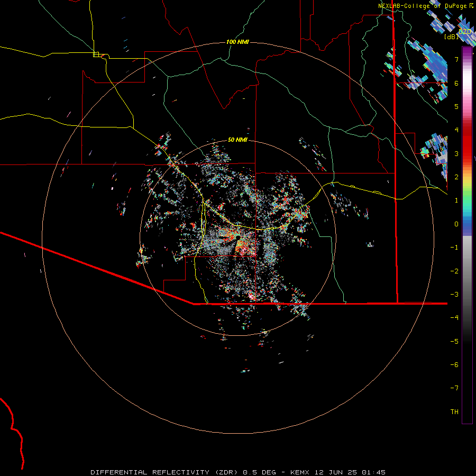Click the red band of the color bar
The width and height of the screenshot is (476, 476).
tap(467, 146)
